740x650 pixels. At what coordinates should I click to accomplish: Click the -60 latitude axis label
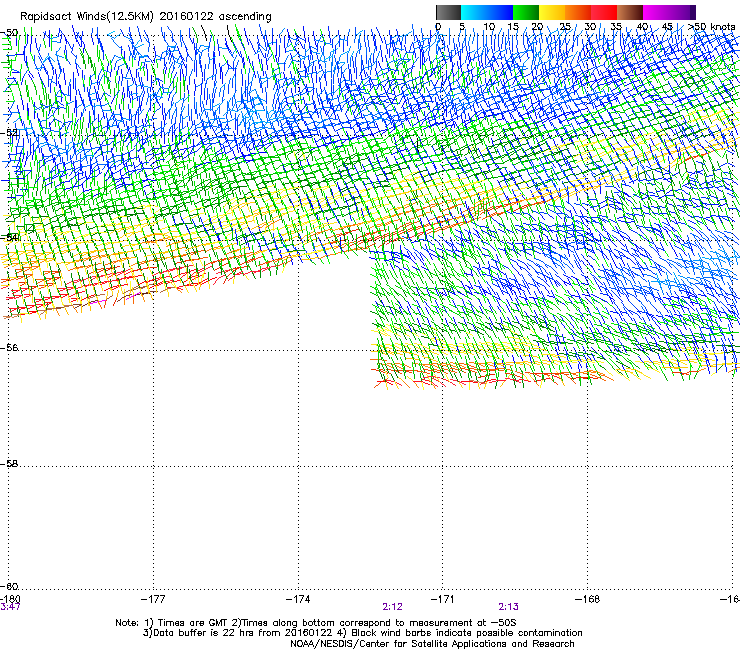pos(10,586)
